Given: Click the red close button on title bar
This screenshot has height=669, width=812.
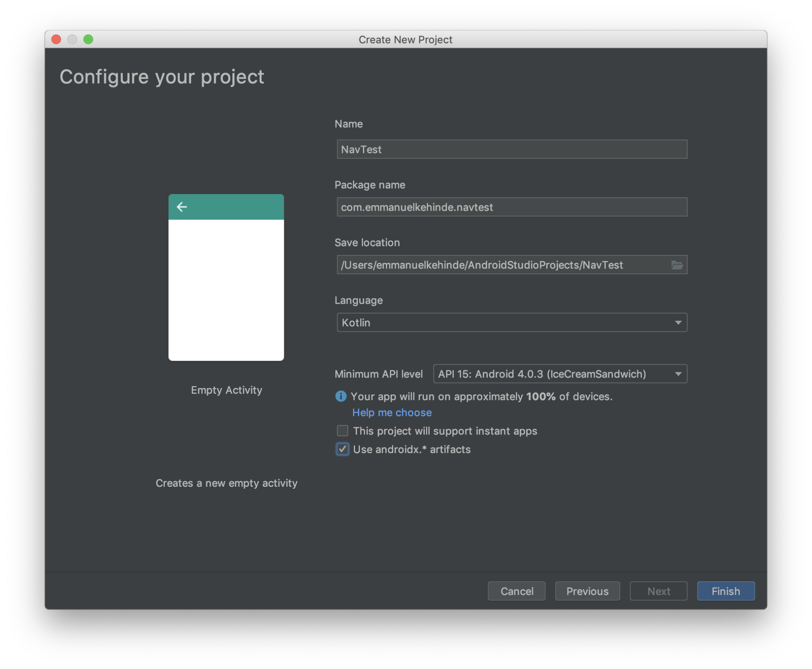Looking at the screenshot, I should click(56, 39).
